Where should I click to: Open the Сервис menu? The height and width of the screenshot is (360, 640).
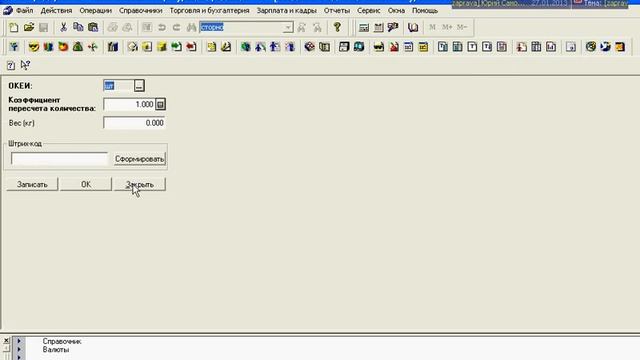click(x=369, y=11)
